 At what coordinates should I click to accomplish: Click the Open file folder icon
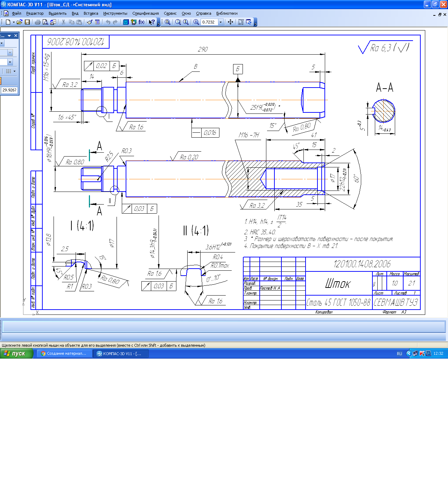(19, 22)
